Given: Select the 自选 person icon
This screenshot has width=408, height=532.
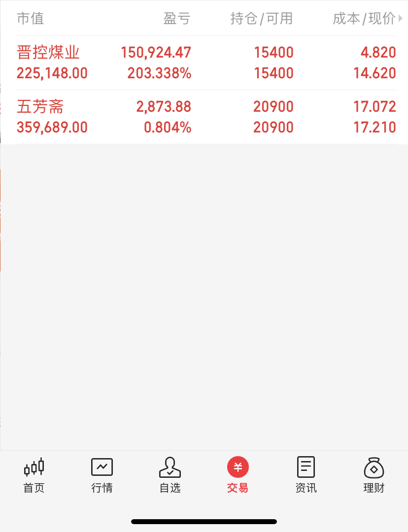Looking at the screenshot, I should 170,467.
